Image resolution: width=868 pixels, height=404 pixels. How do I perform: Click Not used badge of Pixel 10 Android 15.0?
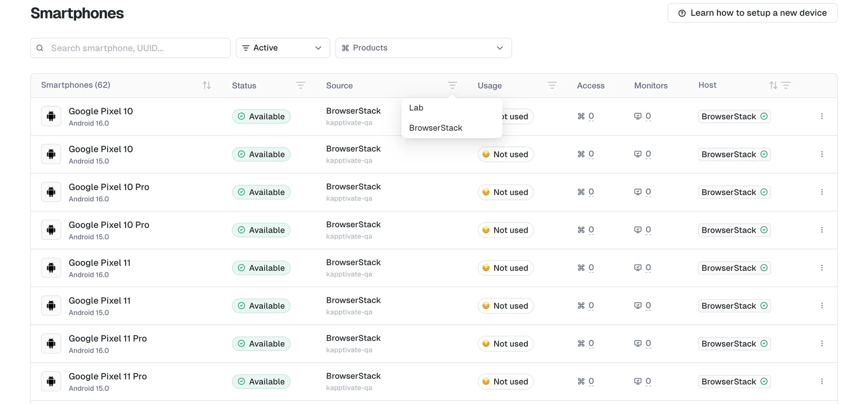[505, 154]
